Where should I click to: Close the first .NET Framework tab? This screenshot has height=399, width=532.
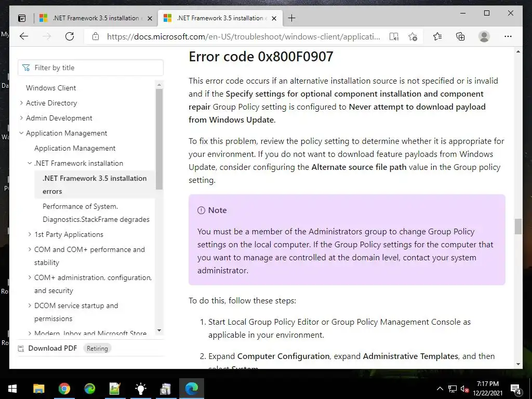coord(150,18)
